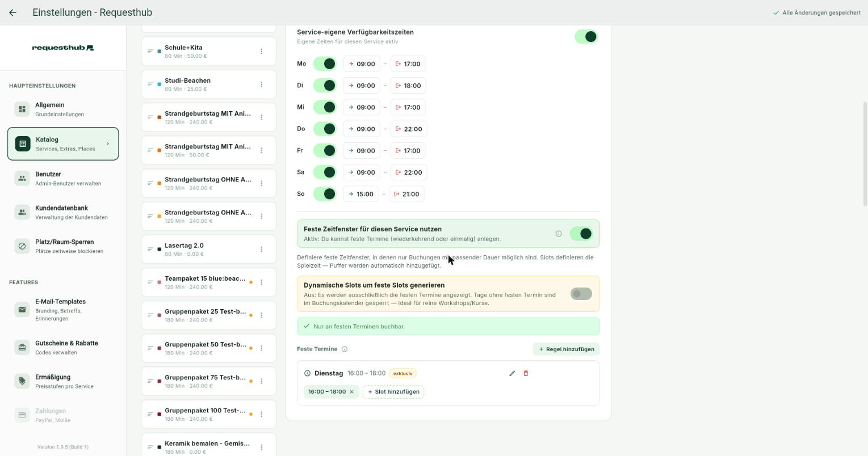The height and width of the screenshot is (456, 868).
Task: Click Regel hinzufügen button
Action: [566, 349]
